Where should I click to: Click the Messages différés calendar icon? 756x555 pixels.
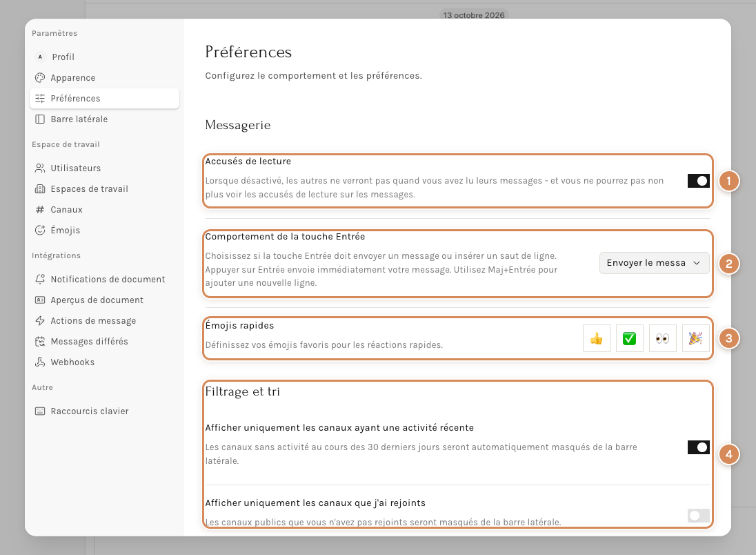point(40,341)
